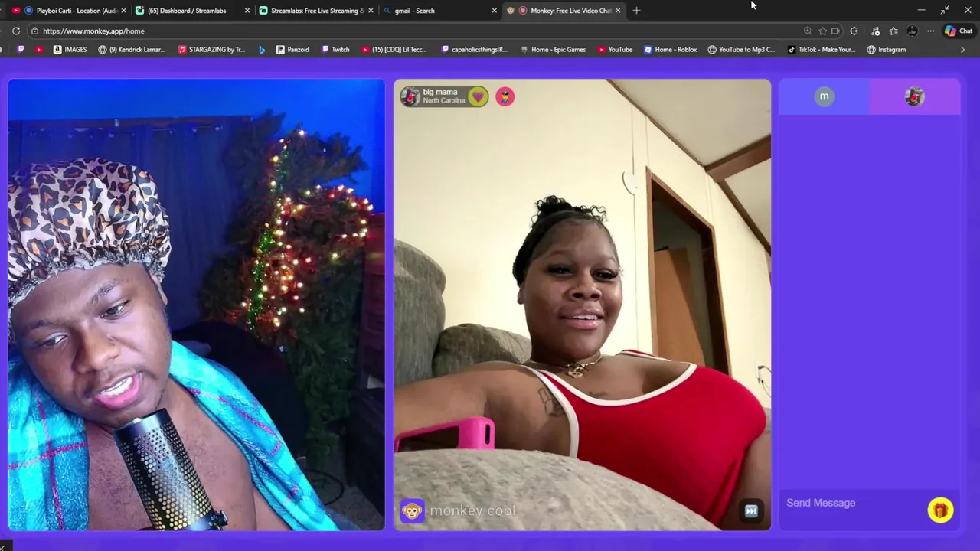Switch to the Playboi Carti - Location tab
This screenshot has width=980, height=551.
coord(70,11)
